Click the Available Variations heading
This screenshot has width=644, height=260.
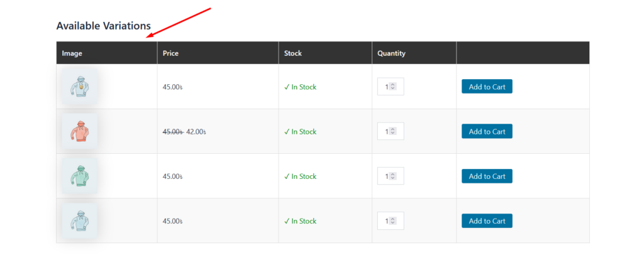click(x=103, y=26)
